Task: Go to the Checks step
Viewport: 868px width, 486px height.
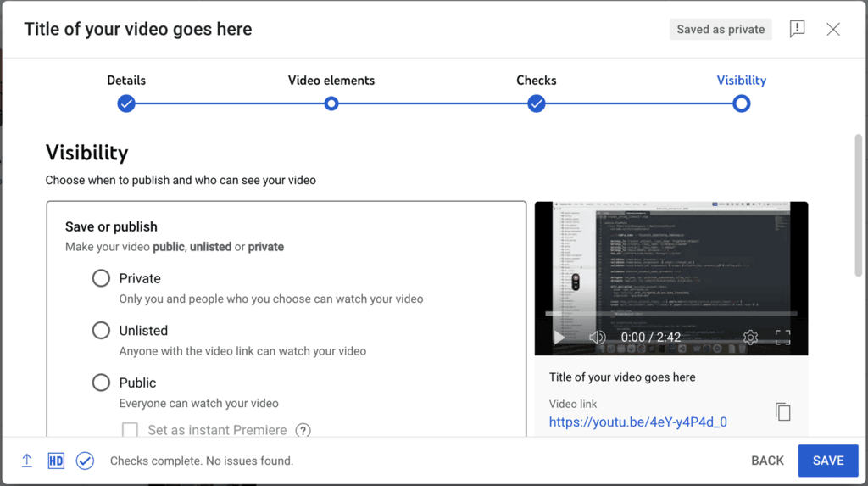Action: [536, 103]
